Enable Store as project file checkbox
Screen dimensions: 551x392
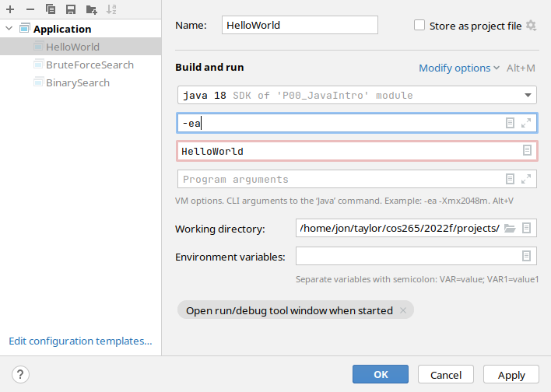click(x=420, y=26)
